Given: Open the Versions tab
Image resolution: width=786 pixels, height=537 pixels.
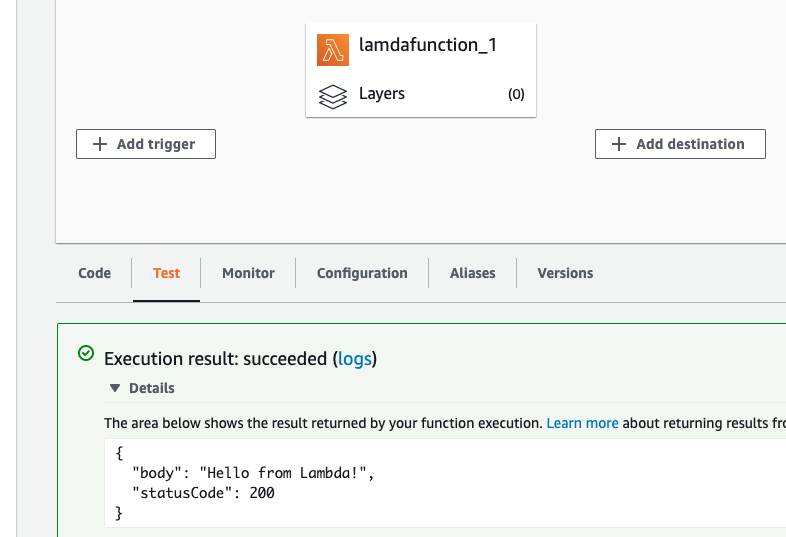Looking at the screenshot, I should (x=565, y=273).
